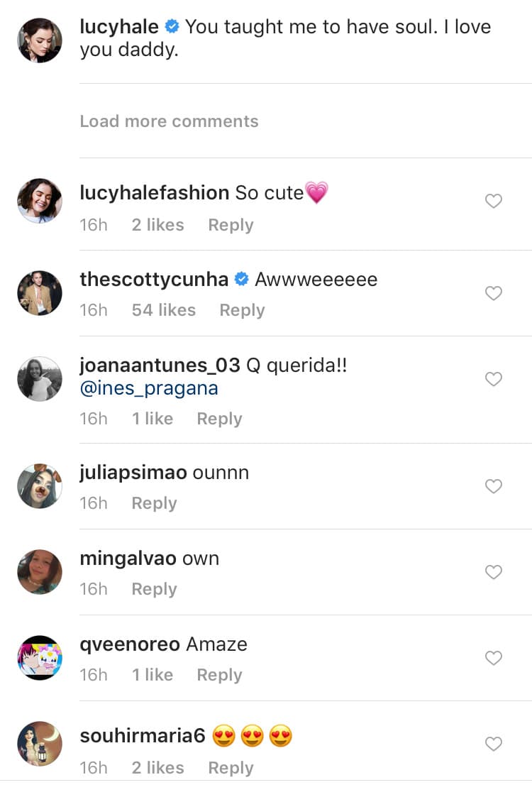This screenshot has width=532, height=797.
Task: View the 54 likes on thescottycunha's comment
Action: [163, 310]
